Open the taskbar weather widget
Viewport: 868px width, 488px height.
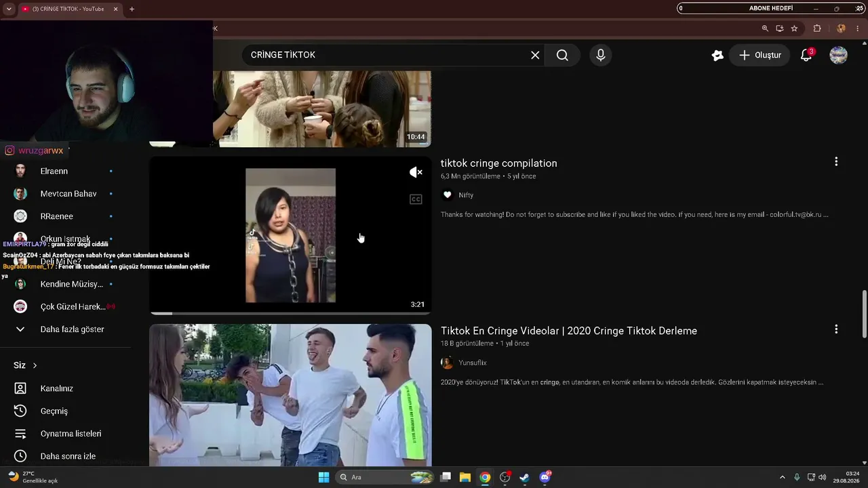tap(33, 477)
